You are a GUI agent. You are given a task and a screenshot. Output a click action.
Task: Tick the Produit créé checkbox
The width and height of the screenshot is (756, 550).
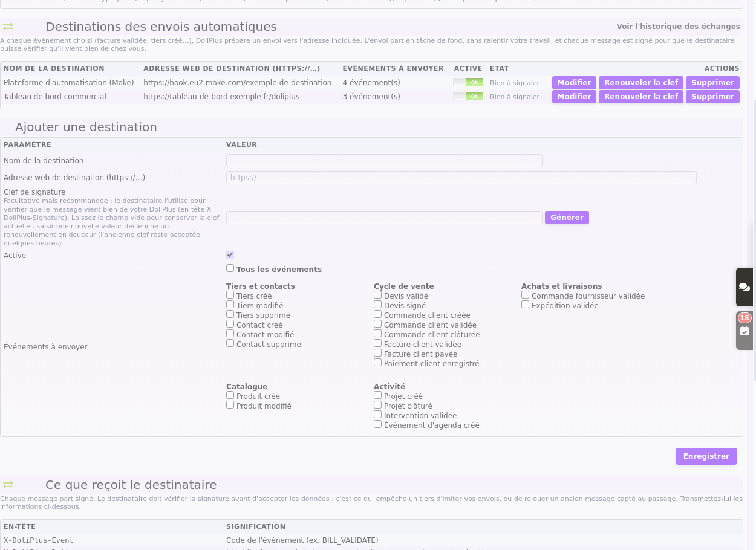click(230, 395)
